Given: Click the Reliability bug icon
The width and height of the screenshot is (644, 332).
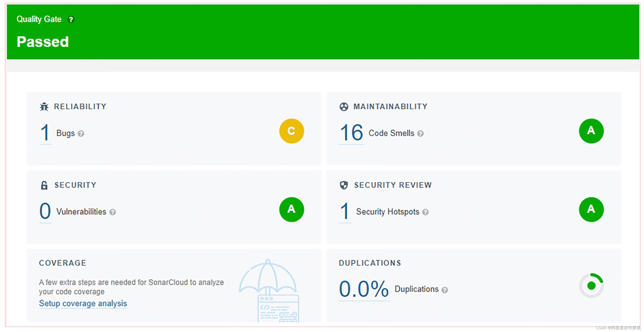Looking at the screenshot, I should pos(44,107).
